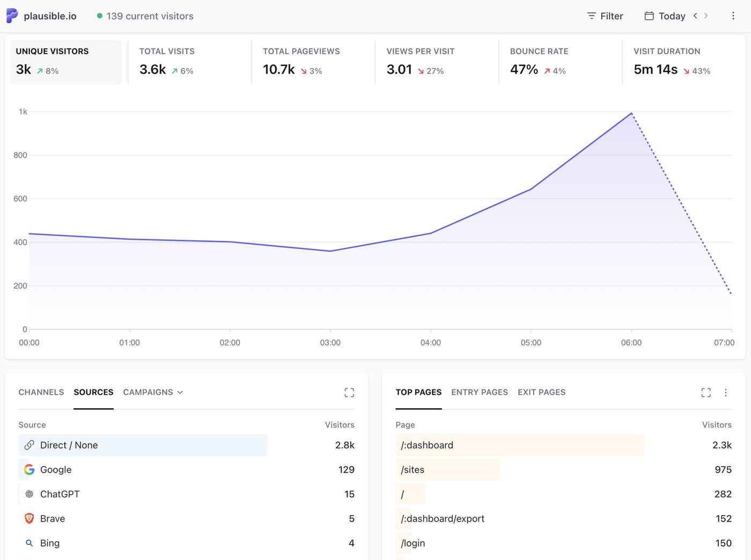
Task: Switch to the Sources tab
Action: 93,392
